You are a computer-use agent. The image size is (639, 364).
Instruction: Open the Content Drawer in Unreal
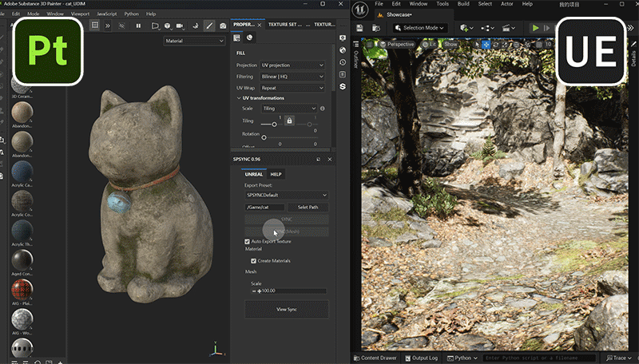(375, 358)
